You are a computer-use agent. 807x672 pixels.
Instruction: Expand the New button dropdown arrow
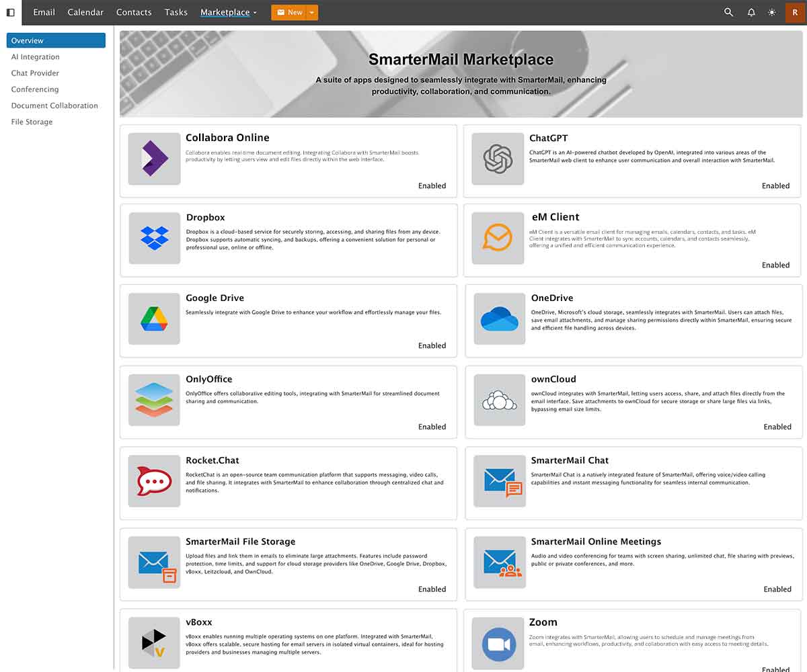coord(311,12)
